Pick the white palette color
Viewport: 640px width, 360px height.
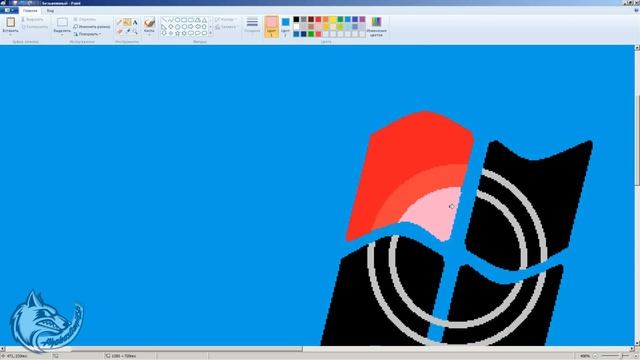(x=296, y=27)
